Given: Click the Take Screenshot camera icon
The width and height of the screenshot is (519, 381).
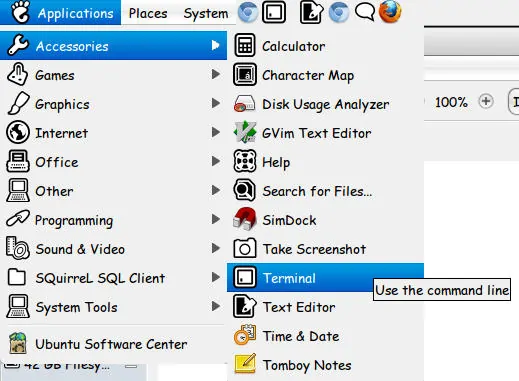Looking at the screenshot, I should click(245, 248).
